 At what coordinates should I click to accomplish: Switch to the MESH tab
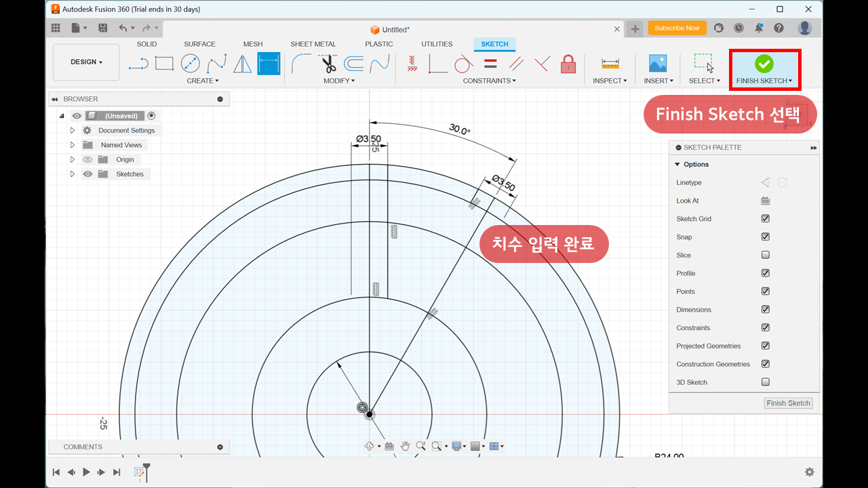pyautogui.click(x=253, y=44)
